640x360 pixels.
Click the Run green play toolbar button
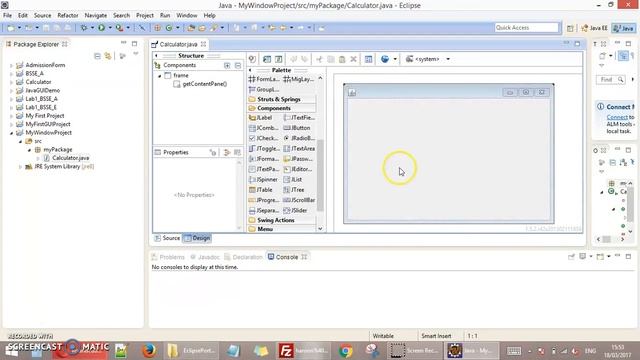coord(101,28)
